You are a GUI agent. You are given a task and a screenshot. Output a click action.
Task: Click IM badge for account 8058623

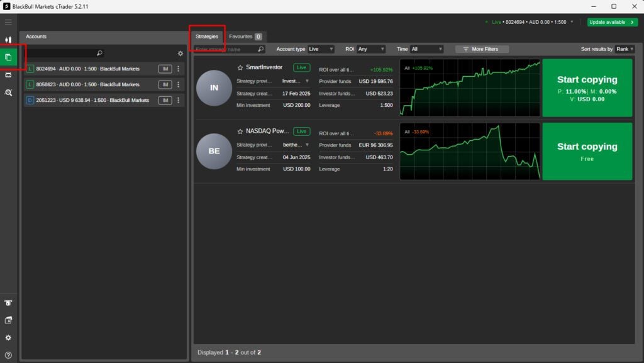[165, 84]
